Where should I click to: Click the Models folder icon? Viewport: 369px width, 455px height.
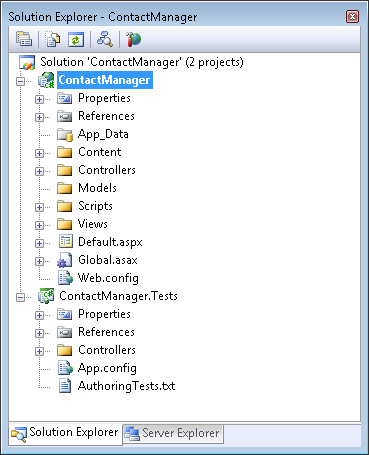(65, 188)
